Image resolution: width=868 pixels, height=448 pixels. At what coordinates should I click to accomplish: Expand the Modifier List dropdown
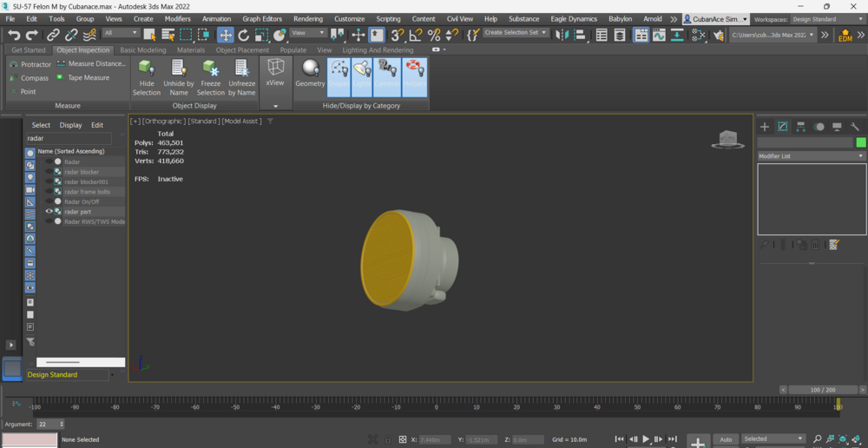(x=811, y=156)
